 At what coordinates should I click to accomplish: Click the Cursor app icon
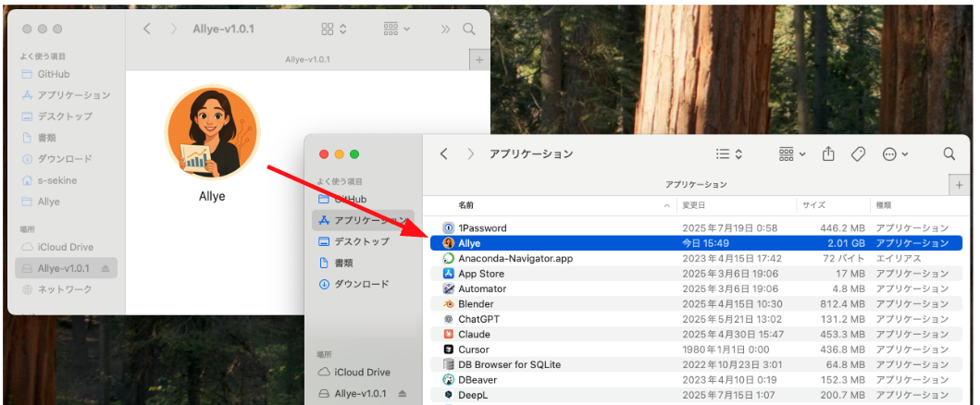tap(448, 350)
